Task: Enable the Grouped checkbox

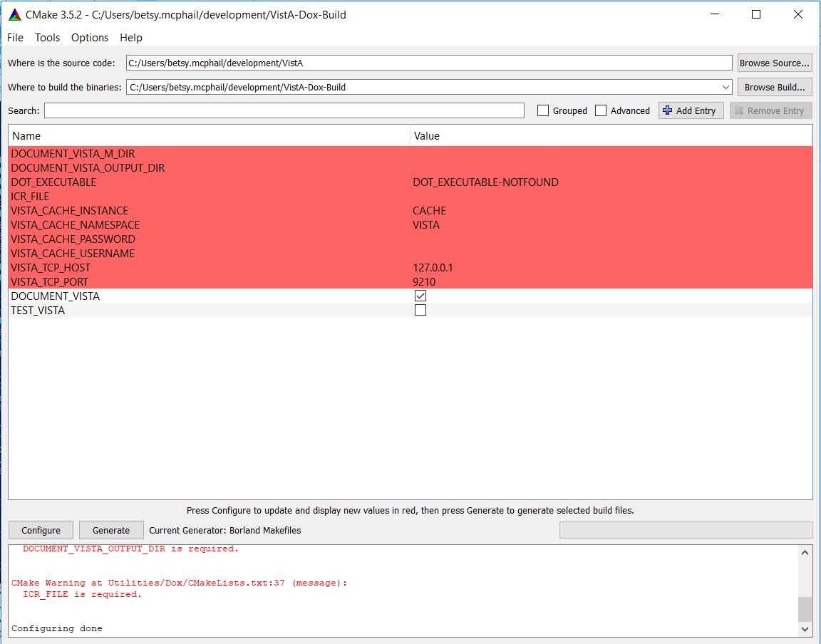Action: pos(543,110)
